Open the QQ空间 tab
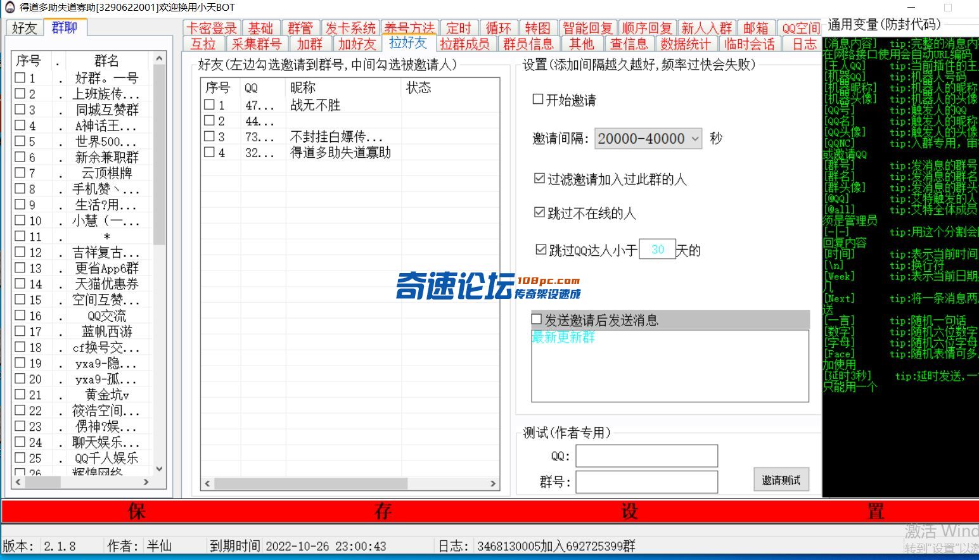Viewport: 979px width, 560px height. [x=800, y=28]
